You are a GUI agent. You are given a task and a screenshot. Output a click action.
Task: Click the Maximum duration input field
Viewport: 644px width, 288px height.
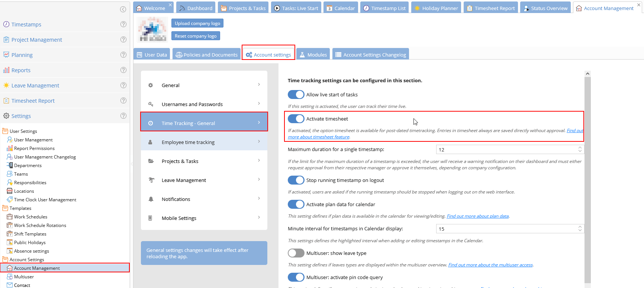(x=506, y=150)
